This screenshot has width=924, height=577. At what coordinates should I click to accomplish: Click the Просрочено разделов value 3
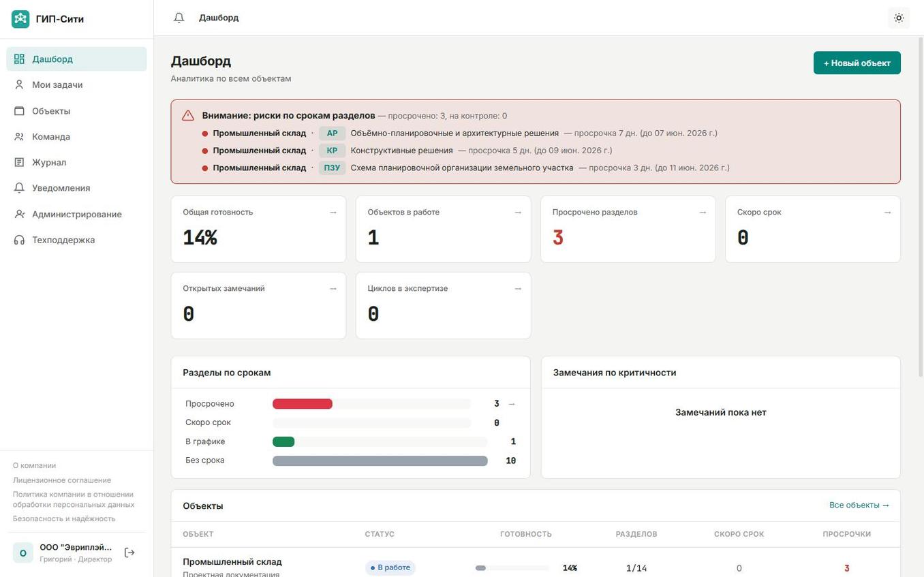[x=558, y=238]
